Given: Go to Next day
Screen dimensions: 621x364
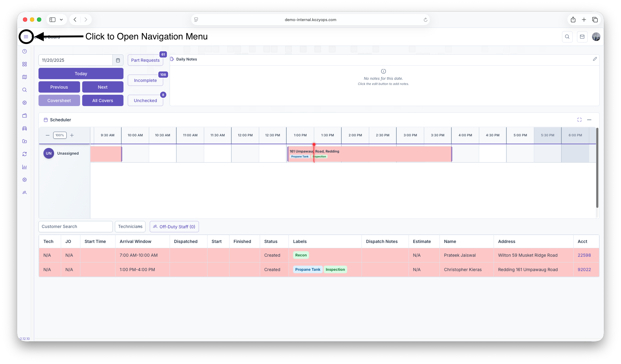Looking at the screenshot, I should click(103, 87).
